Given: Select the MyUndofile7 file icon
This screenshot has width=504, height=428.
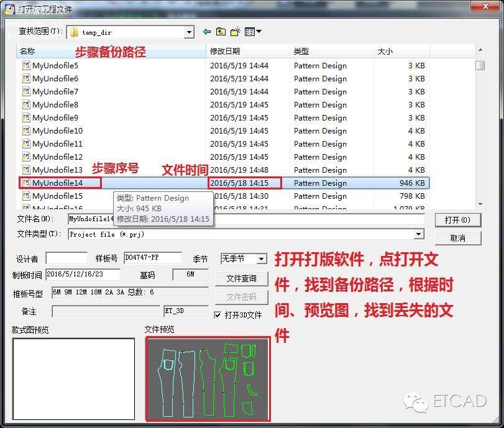Looking at the screenshot, I should click(x=26, y=91).
